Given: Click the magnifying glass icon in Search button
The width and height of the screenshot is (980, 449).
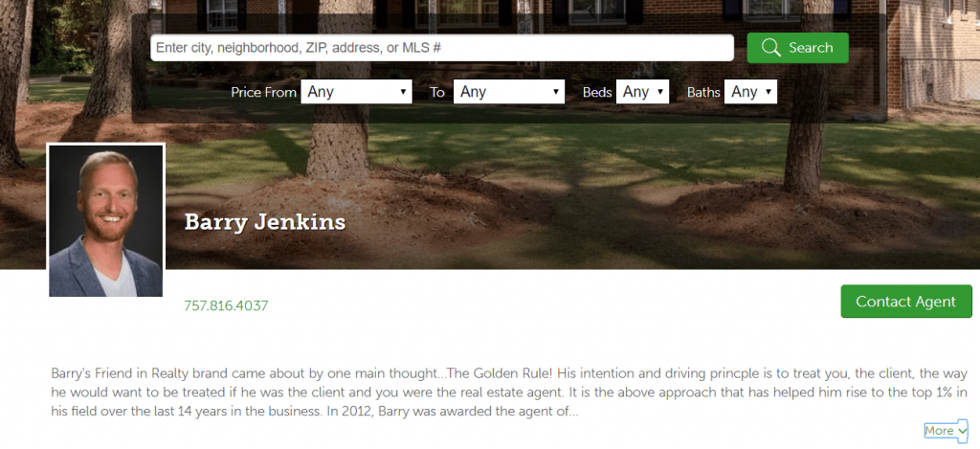Looking at the screenshot, I should click(770, 48).
